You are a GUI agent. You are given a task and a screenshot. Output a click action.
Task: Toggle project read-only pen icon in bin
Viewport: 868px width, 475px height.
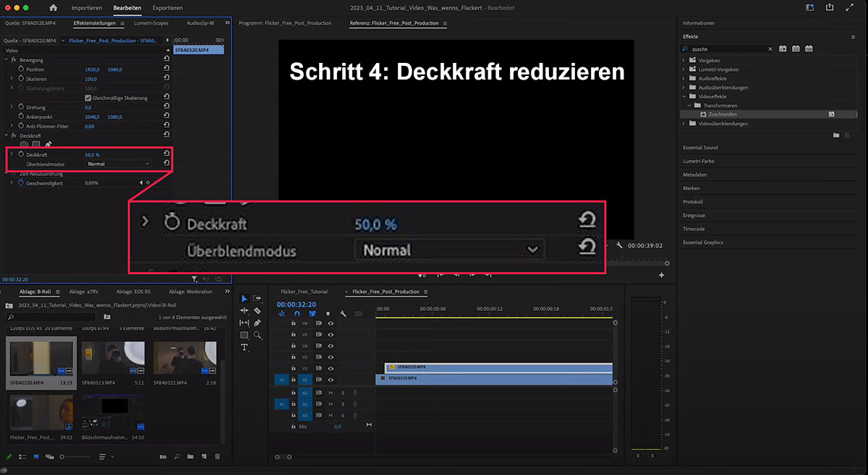click(x=9, y=457)
